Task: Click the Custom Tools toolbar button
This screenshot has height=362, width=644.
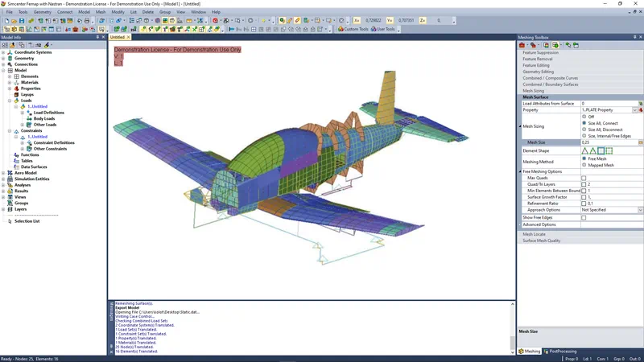Action: pos(353,29)
